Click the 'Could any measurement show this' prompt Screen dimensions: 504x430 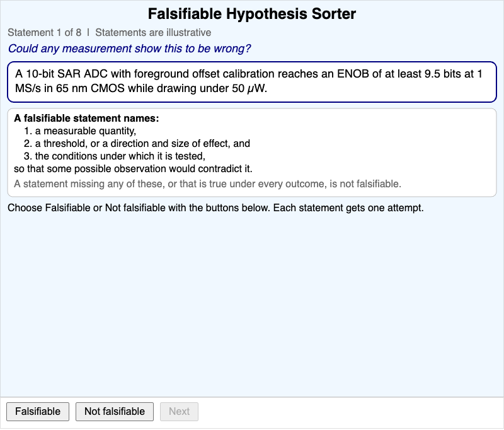tap(129, 49)
